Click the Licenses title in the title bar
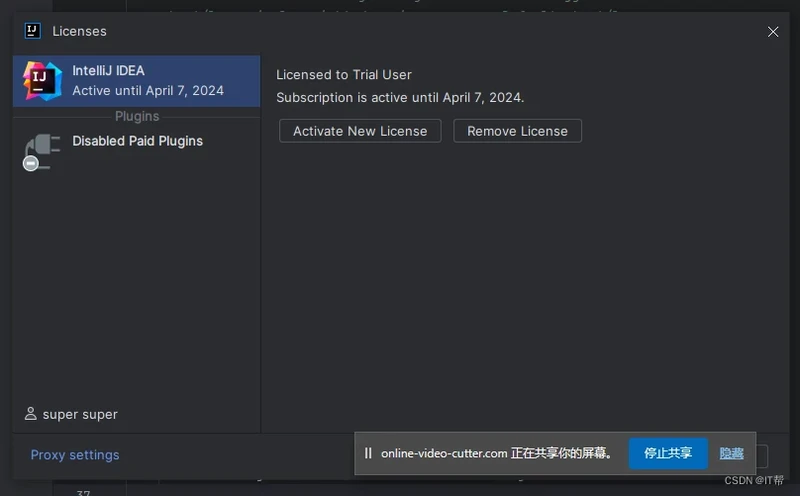Image resolution: width=800 pixels, height=496 pixels. click(79, 31)
